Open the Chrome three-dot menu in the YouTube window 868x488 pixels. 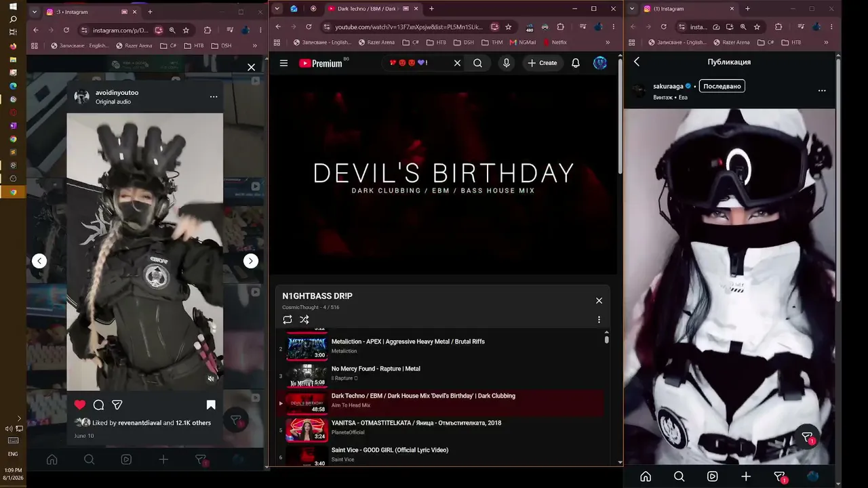click(x=614, y=27)
